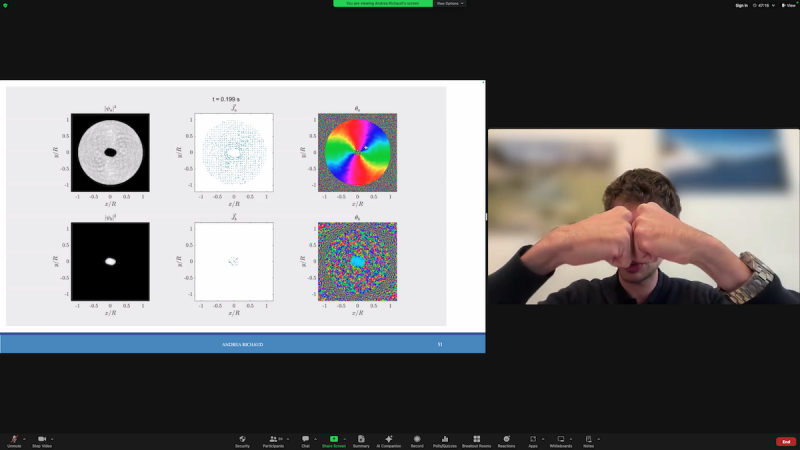Open Breakout Rooms
The height and width of the screenshot is (450, 800).
click(477, 439)
